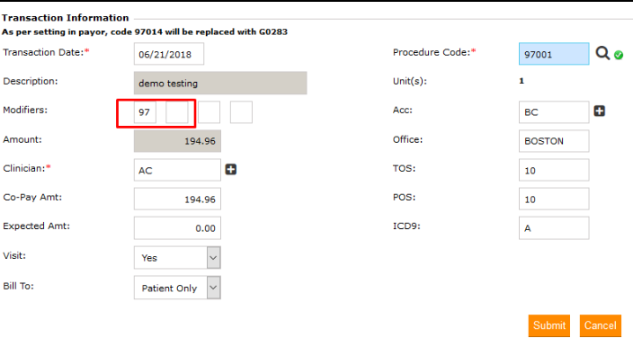
Task: Expand the Bill To dropdown
Action: click(177, 287)
